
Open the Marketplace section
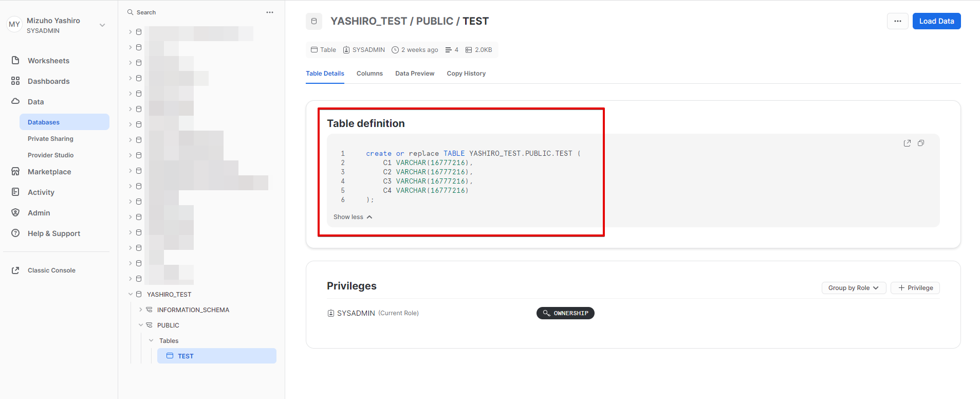49,172
